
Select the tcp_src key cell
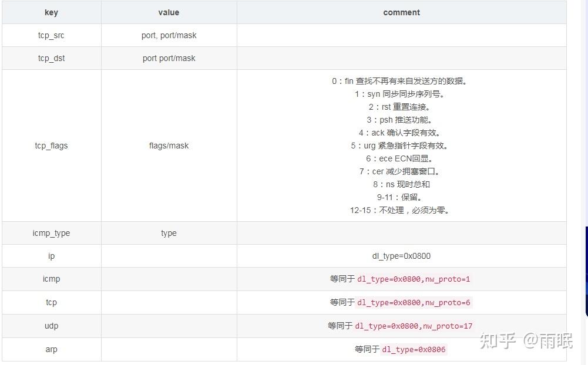51,35
